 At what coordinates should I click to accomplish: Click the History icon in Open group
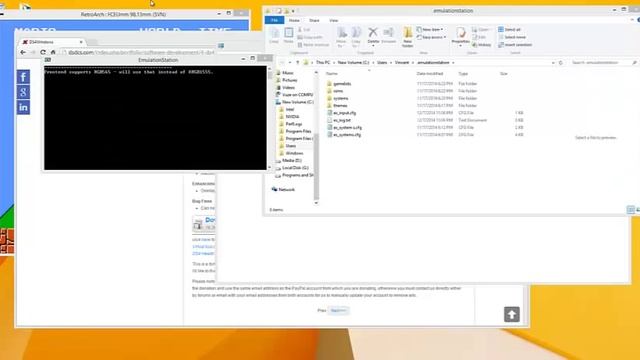(x=482, y=44)
